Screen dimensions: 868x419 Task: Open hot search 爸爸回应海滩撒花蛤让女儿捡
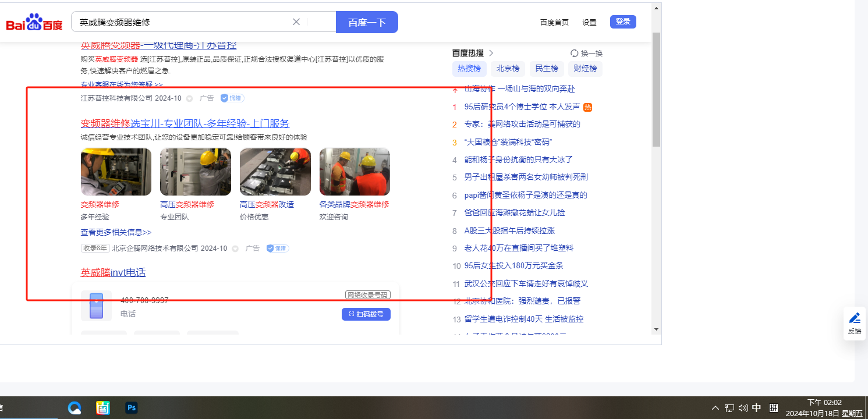click(x=515, y=212)
